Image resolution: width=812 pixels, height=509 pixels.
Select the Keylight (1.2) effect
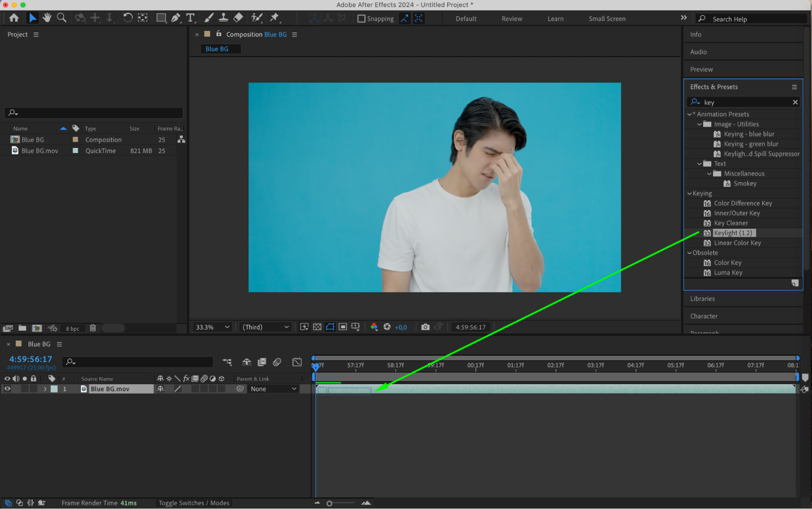tap(733, 233)
